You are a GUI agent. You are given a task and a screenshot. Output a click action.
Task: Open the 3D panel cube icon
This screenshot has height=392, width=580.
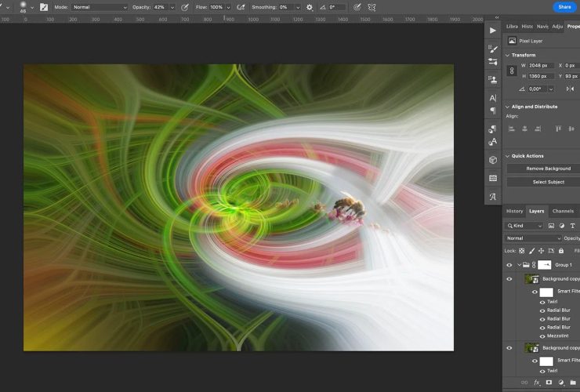tap(492, 160)
